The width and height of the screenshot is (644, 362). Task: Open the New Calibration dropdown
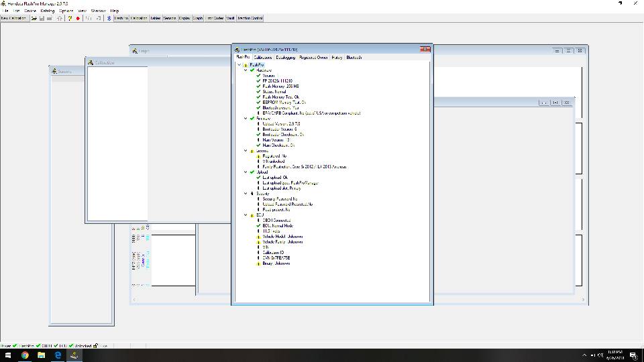pyautogui.click(x=14, y=18)
